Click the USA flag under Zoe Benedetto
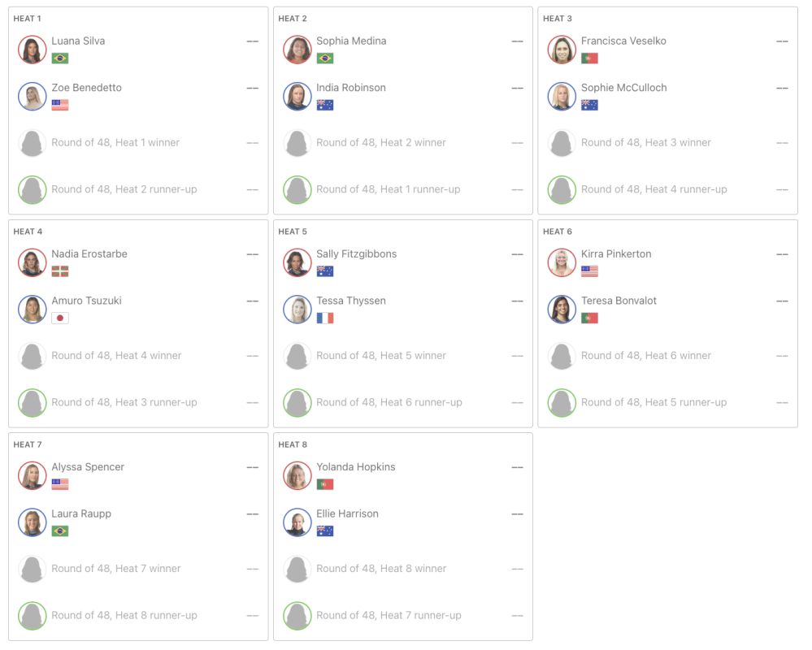Image resolution: width=812 pixels, height=650 pixels. pos(60,106)
